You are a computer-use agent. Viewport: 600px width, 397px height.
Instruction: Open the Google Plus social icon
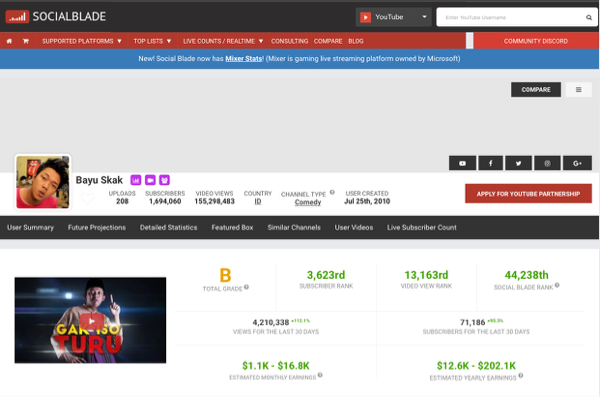(577, 163)
